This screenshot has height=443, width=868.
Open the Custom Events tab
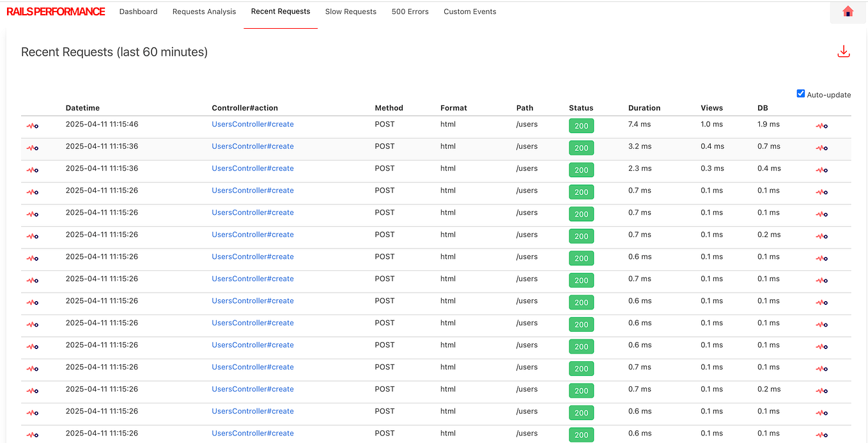[x=470, y=12]
